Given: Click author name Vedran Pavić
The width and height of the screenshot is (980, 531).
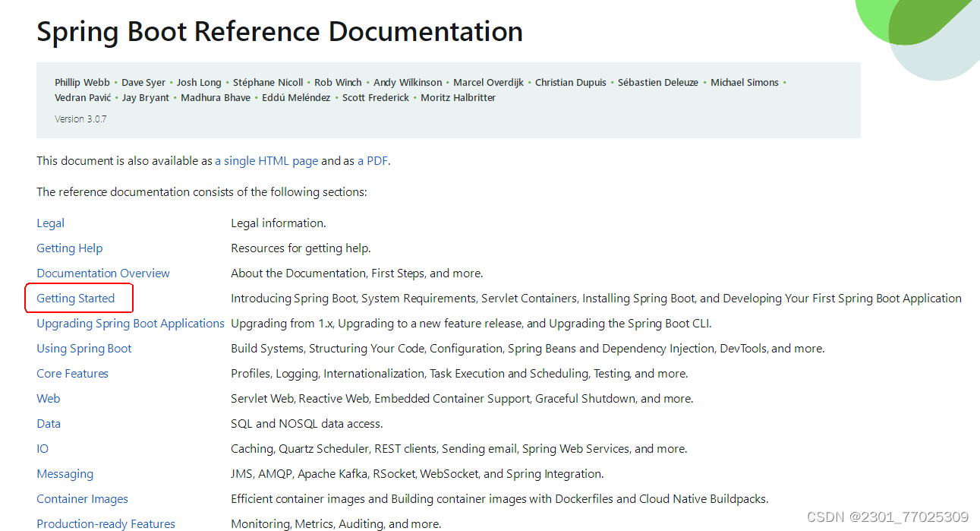Looking at the screenshot, I should point(83,98).
